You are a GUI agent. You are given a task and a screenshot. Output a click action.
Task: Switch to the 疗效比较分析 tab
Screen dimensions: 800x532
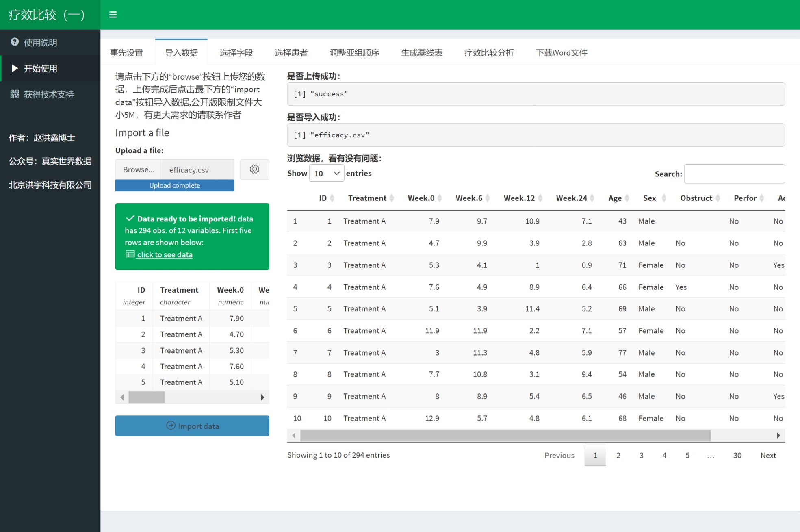(489, 52)
